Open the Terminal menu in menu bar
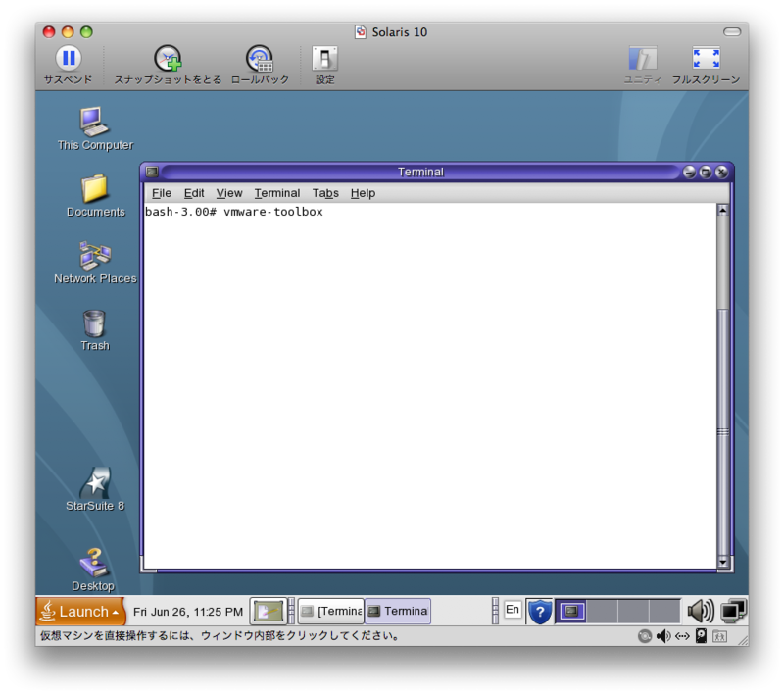Screen dimensions: 784x695 (277, 193)
